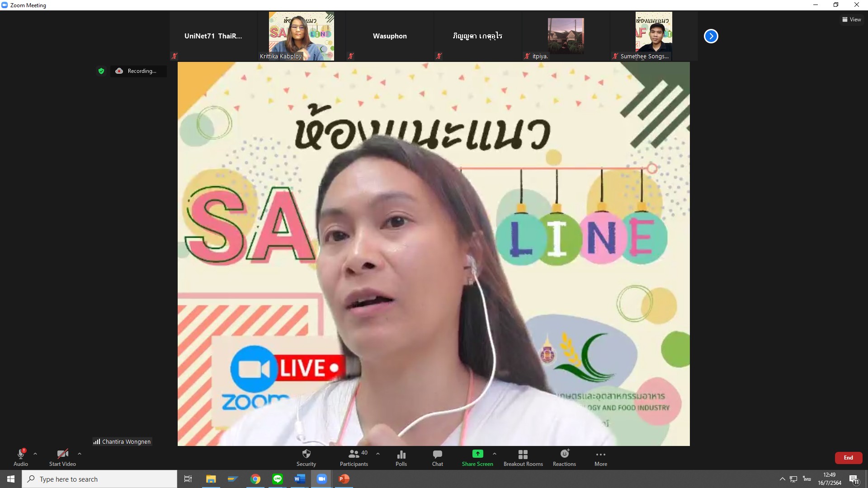
Task: Expand Share Screen options caret
Action: coord(495,454)
